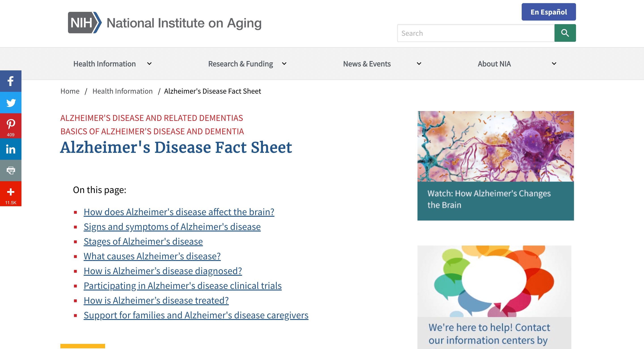Share page on LinkedIn

[x=11, y=149]
